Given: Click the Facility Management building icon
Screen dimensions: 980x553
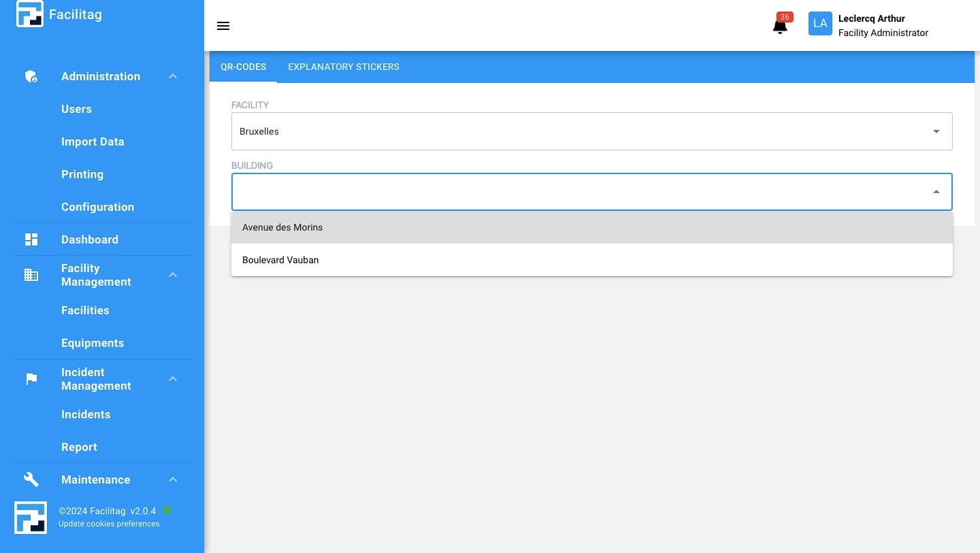Looking at the screenshot, I should (x=31, y=275).
